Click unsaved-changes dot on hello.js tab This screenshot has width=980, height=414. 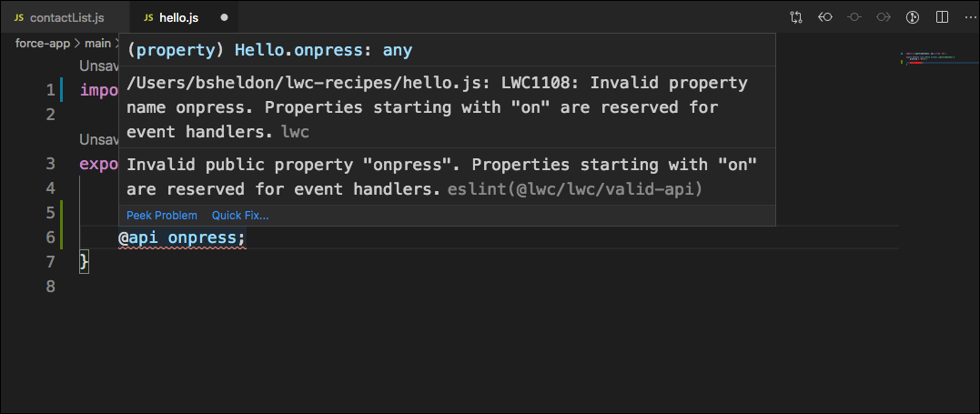click(224, 17)
